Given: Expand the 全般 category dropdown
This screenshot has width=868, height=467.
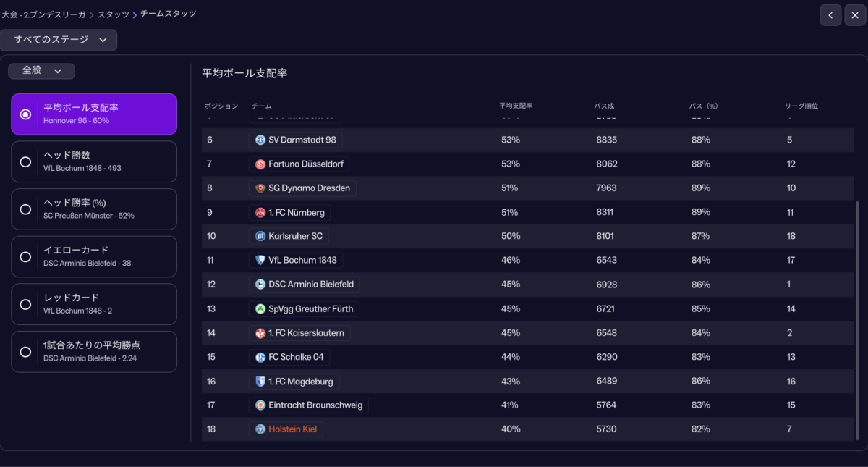Looking at the screenshot, I should [x=41, y=70].
